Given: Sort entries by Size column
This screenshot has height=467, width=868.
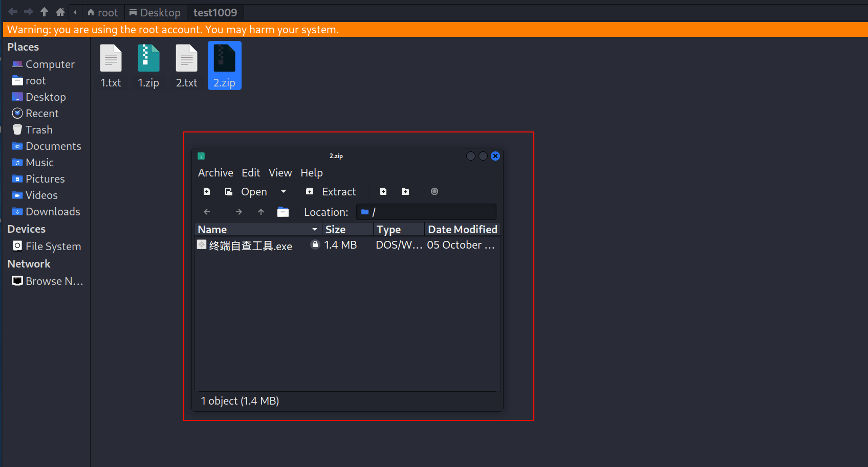Looking at the screenshot, I should click(348, 230).
